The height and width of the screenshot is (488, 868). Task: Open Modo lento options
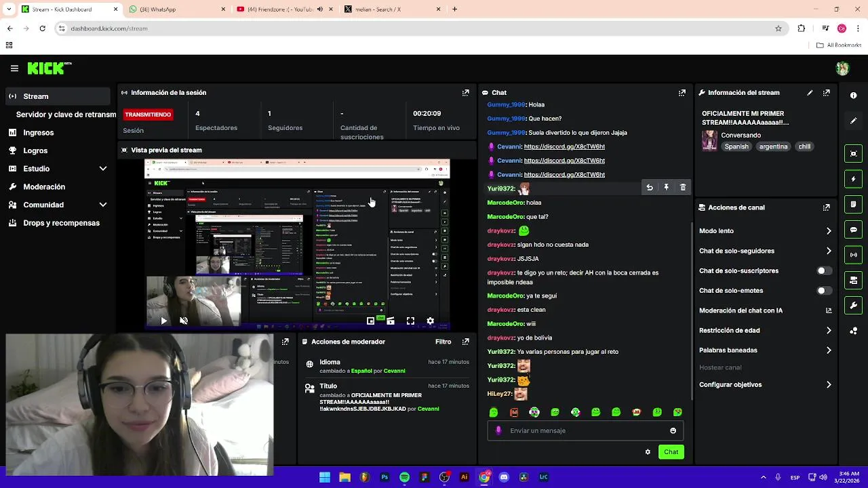(x=765, y=231)
